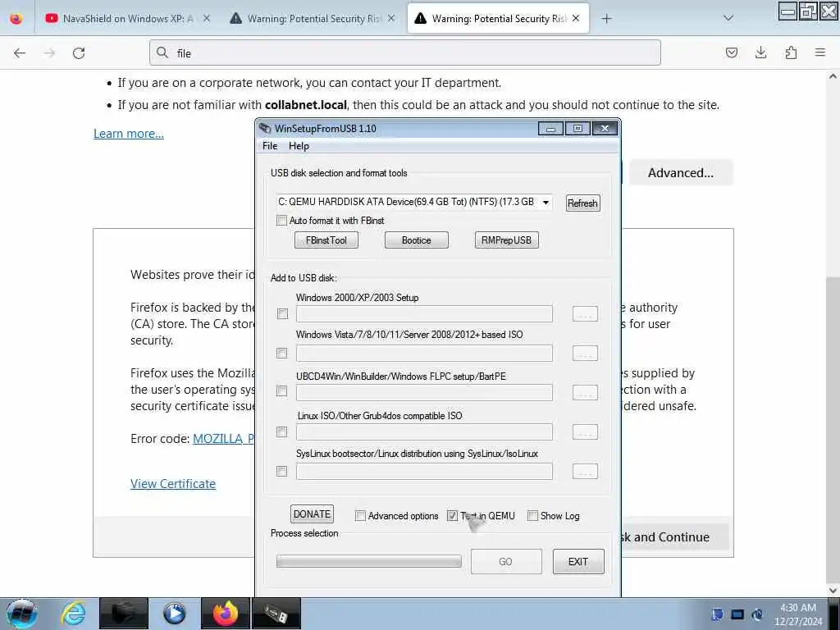Click the DONATE button

(312, 514)
